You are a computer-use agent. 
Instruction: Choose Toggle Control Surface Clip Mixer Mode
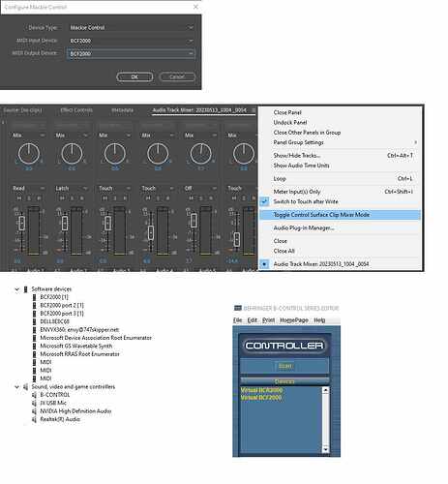(341, 215)
